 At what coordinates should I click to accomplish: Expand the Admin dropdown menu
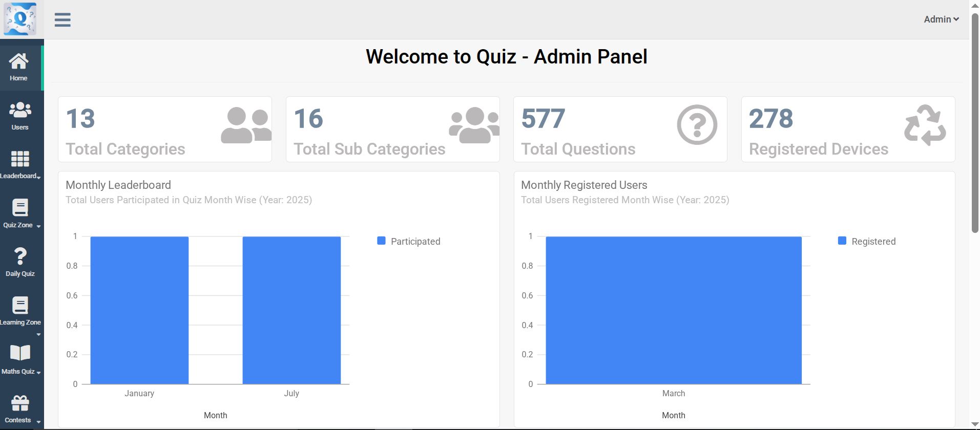tap(941, 19)
